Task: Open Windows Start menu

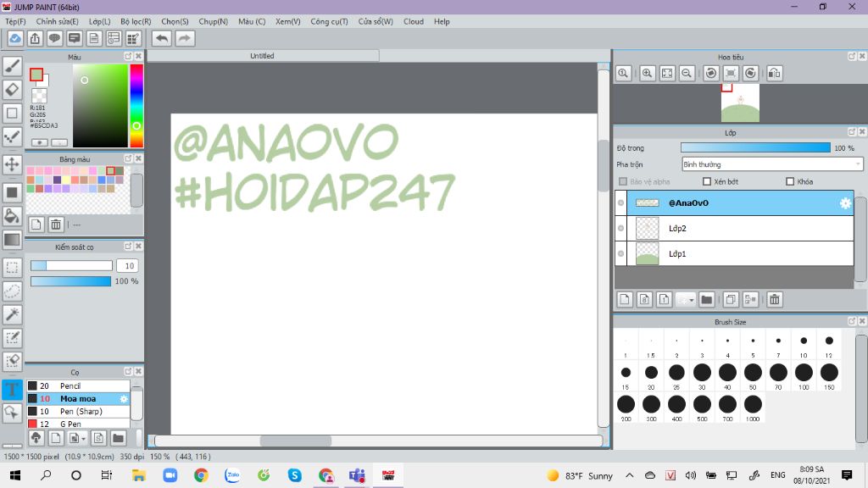Action: [x=15, y=475]
